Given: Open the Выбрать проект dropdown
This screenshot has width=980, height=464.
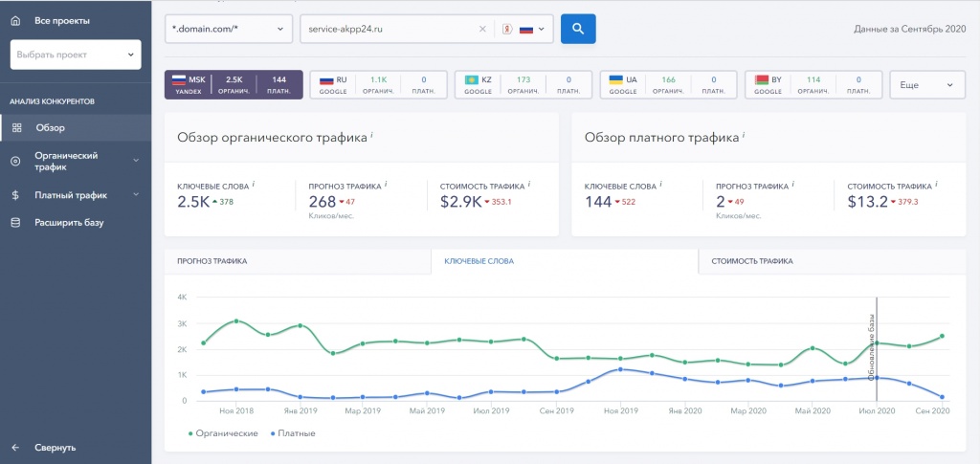Looking at the screenshot, I should (x=76, y=55).
